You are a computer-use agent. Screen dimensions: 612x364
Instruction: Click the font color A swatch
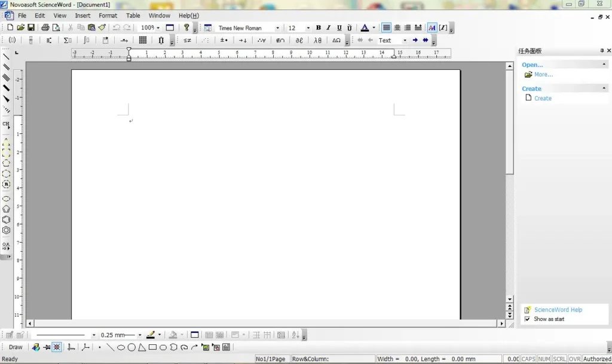365,27
